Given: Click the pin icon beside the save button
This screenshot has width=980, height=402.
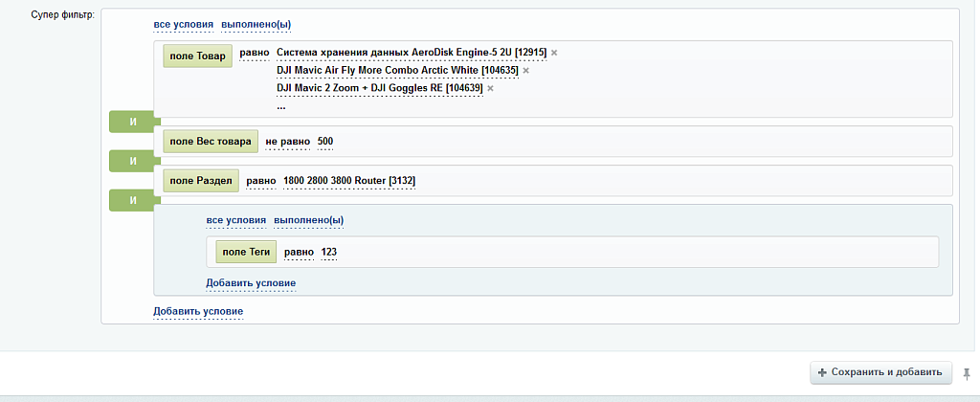Looking at the screenshot, I should point(966,371).
